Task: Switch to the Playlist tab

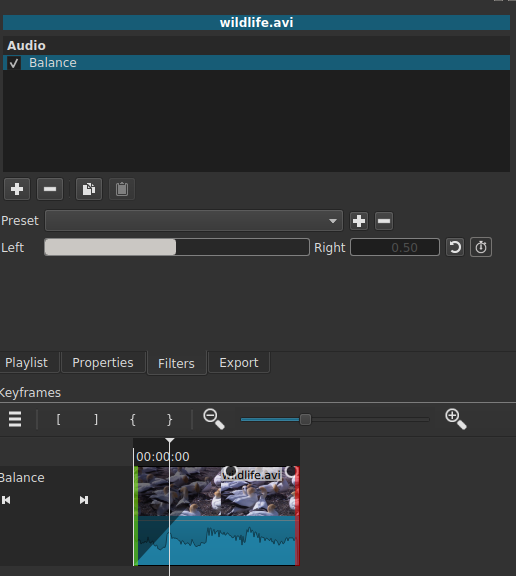Action: tap(26, 363)
